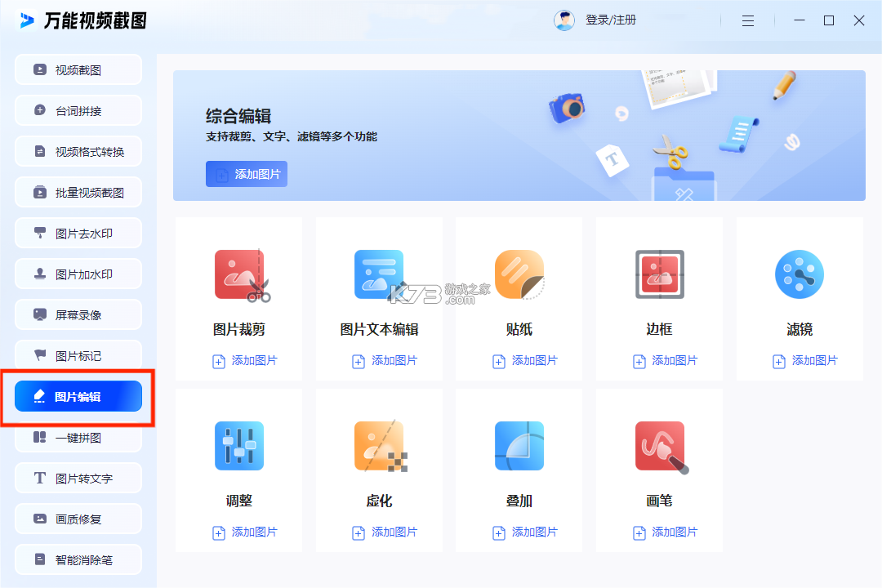882x588 pixels.
Task: Click the 边框 card title
Action: 659,329
